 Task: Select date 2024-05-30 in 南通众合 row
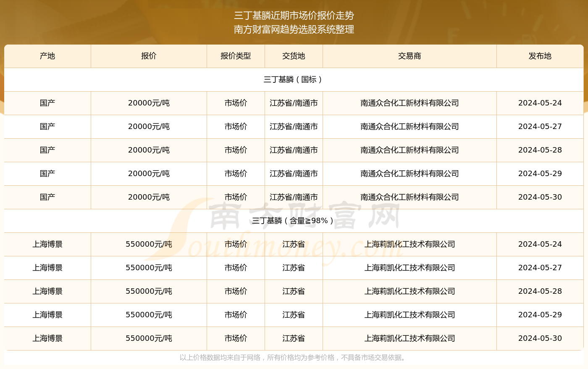(540, 197)
